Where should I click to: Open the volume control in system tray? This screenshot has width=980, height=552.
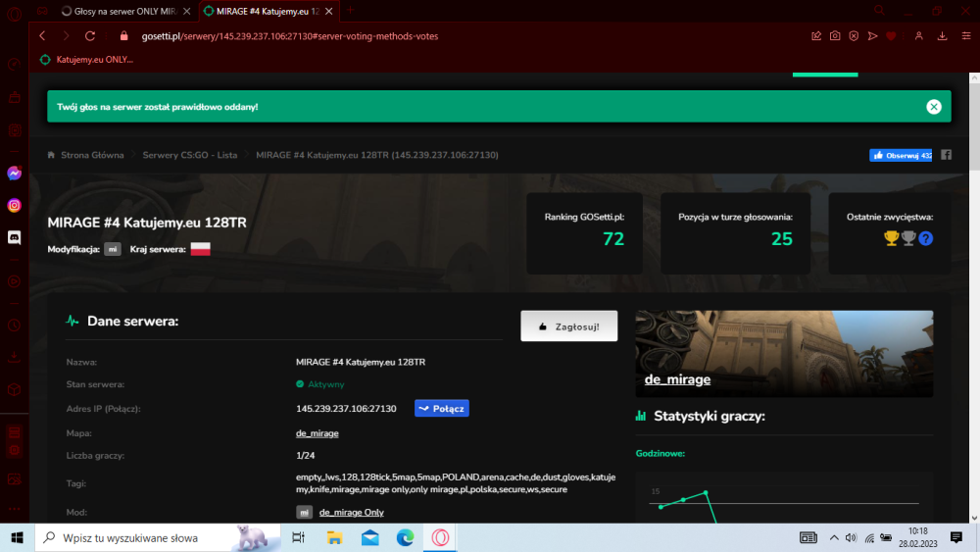[x=851, y=537]
